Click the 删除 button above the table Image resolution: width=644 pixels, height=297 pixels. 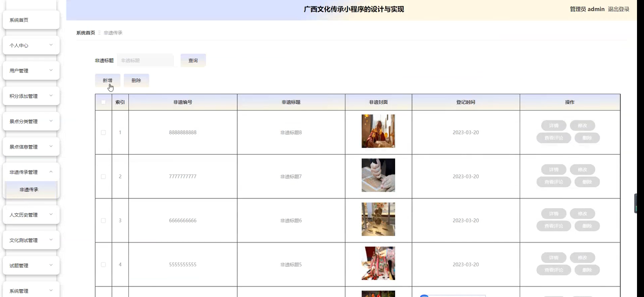(136, 80)
